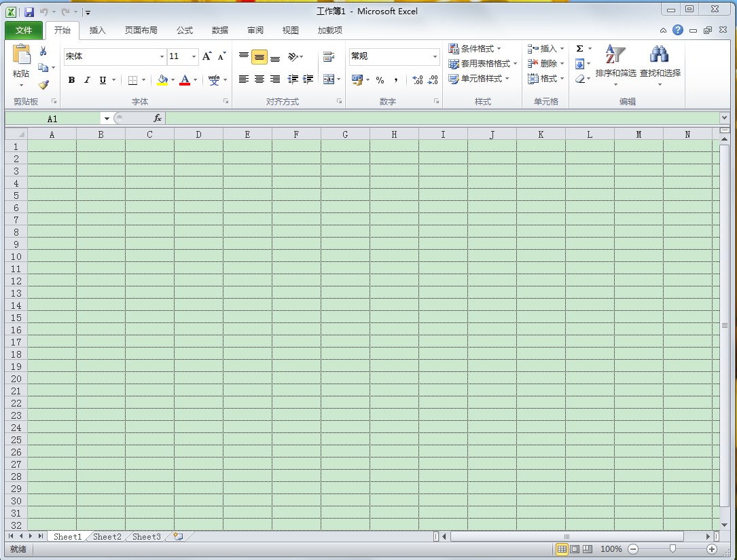
Task: Toggle Italic formatting
Action: pyautogui.click(x=87, y=80)
